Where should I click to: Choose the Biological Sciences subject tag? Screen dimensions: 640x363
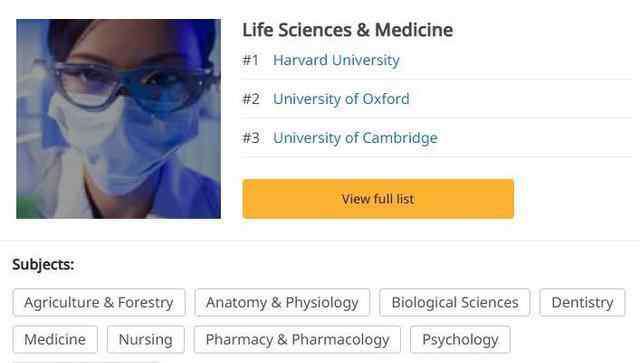click(455, 303)
